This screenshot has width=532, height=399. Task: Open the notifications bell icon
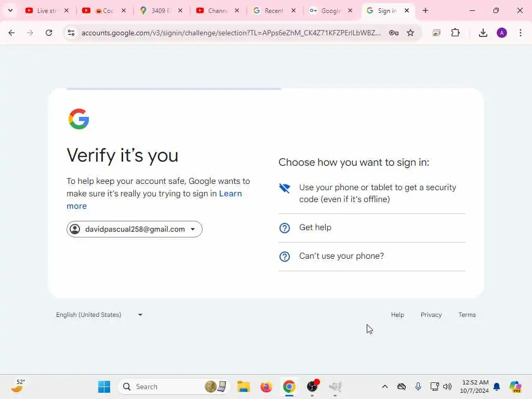(x=497, y=387)
